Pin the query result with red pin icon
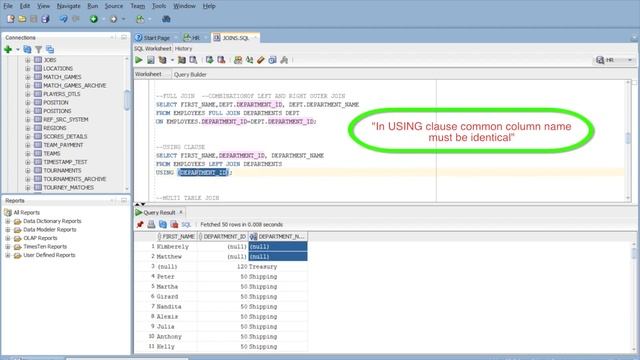The image size is (640, 360). pyautogui.click(x=140, y=224)
